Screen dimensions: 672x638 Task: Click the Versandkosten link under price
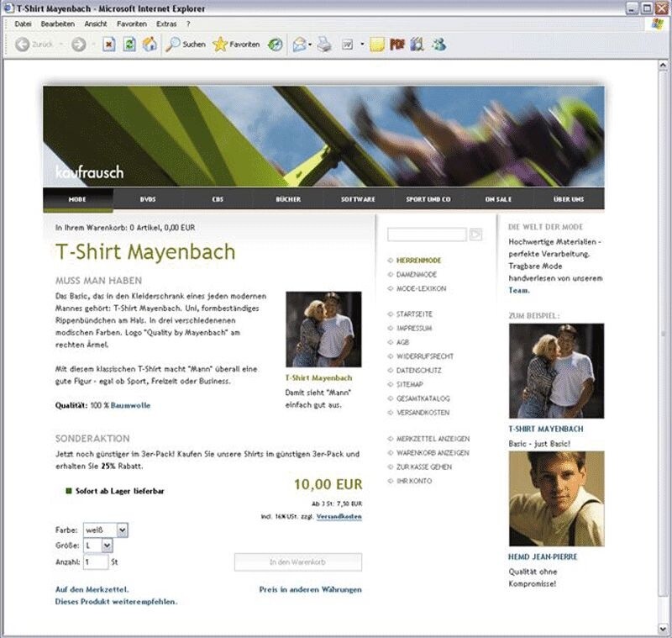coord(339,517)
